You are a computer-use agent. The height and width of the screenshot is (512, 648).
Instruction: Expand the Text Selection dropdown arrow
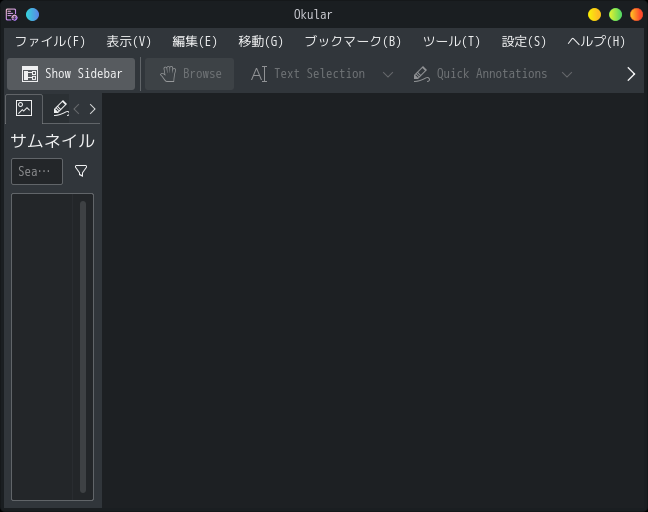pyautogui.click(x=388, y=74)
